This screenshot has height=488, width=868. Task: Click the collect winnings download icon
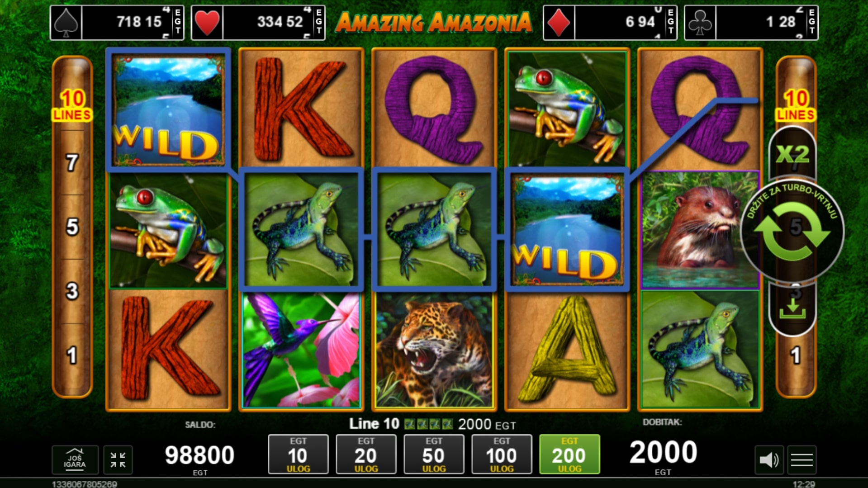pos(792,309)
